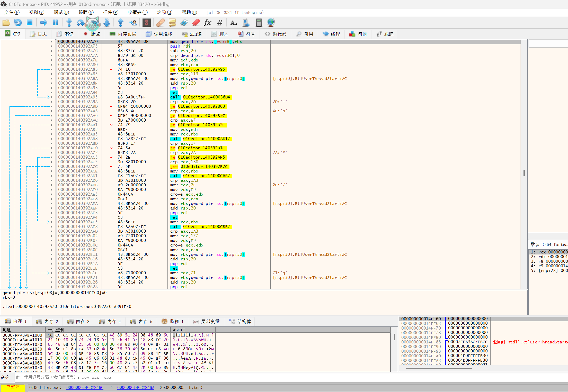The width and height of the screenshot is (568, 392).
Task: Click the hash labels icon
Action: click(x=219, y=23)
